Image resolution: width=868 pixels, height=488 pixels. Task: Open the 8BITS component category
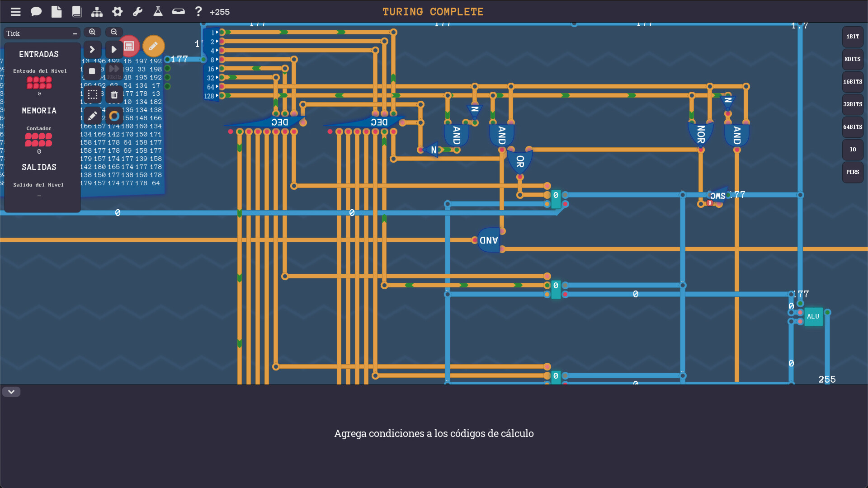pos(852,59)
